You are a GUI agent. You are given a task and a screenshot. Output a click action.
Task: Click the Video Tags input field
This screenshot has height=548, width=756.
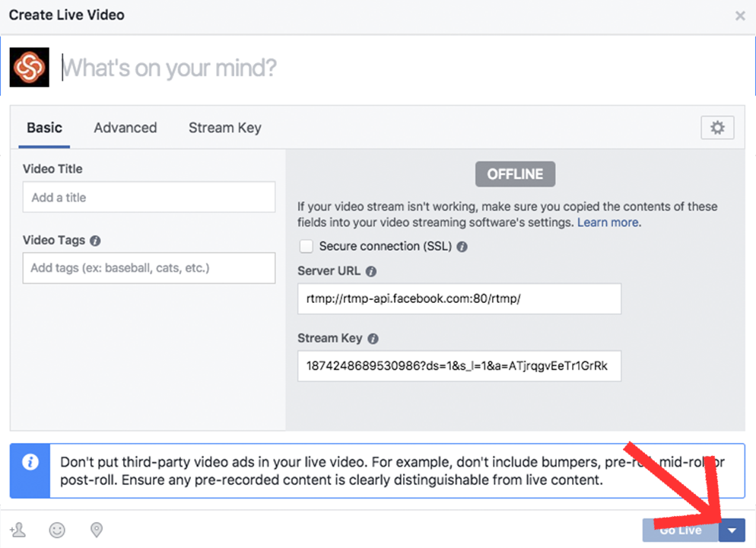pos(149,268)
